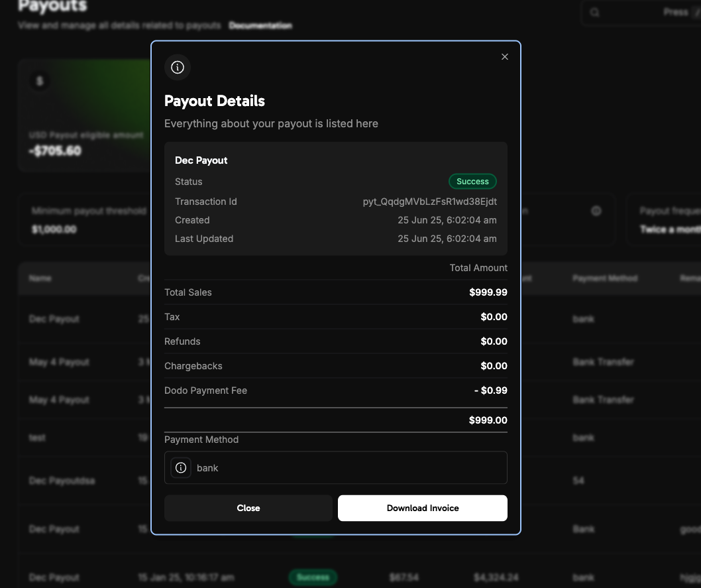Click the dollar icon on the payout eligible card
701x588 pixels.
[x=40, y=81]
